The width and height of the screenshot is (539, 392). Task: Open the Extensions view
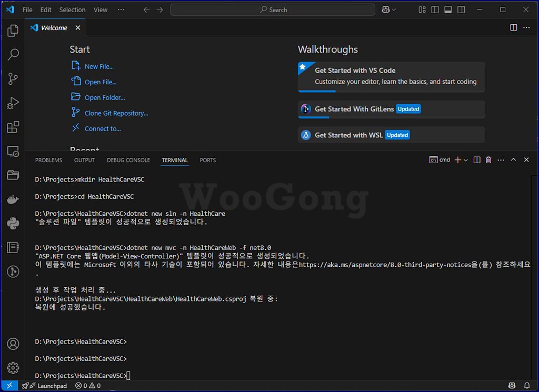(x=13, y=127)
